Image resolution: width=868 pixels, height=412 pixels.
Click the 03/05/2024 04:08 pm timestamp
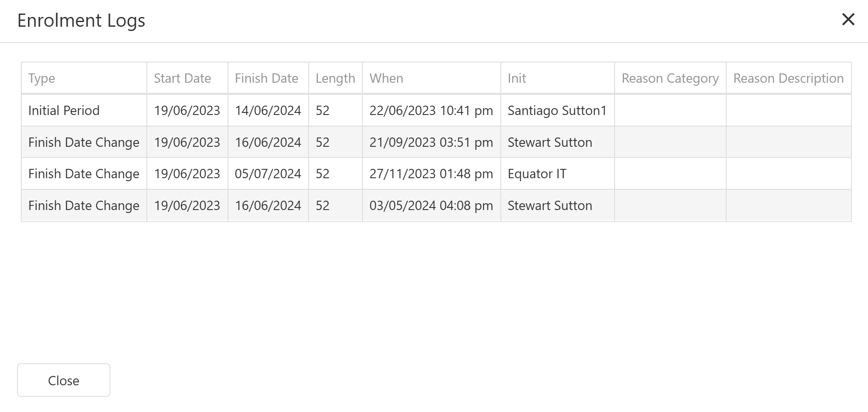point(431,206)
